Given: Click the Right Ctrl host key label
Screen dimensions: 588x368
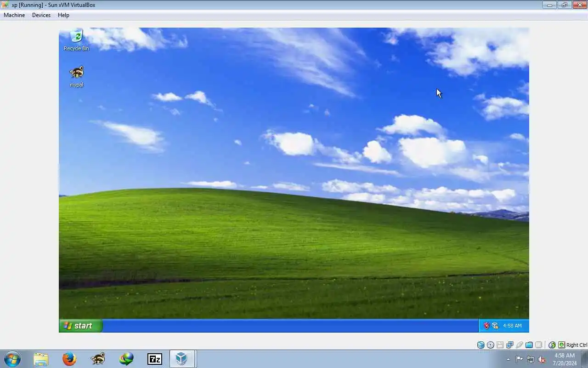Looking at the screenshot, I should click(577, 345).
